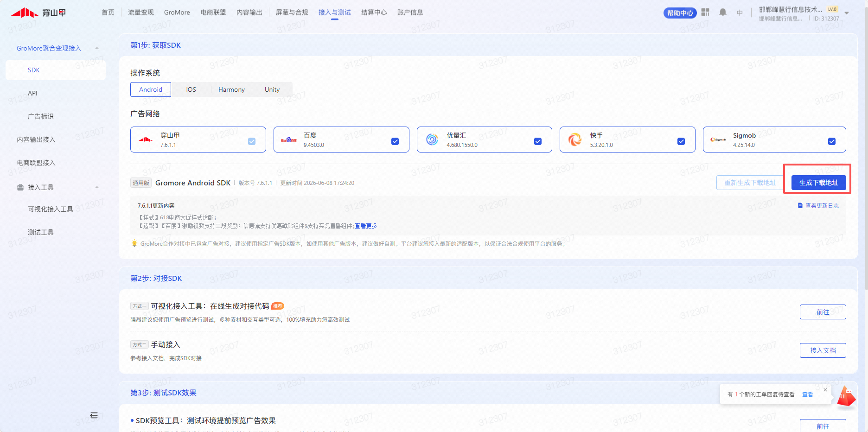The height and width of the screenshot is (432, 868).
Task: Collapse the GroMore聚合变现接入 section chevron
Action: [97, 48]
